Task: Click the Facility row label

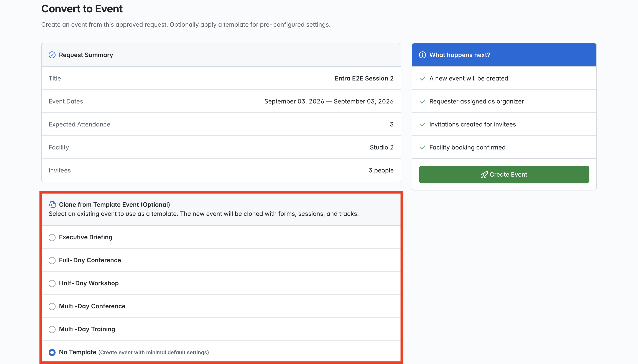Action: pos(59,148)
